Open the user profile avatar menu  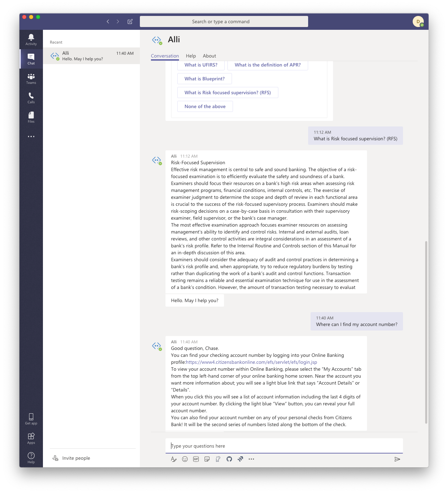pyautogui.click(x=418, y=21)
